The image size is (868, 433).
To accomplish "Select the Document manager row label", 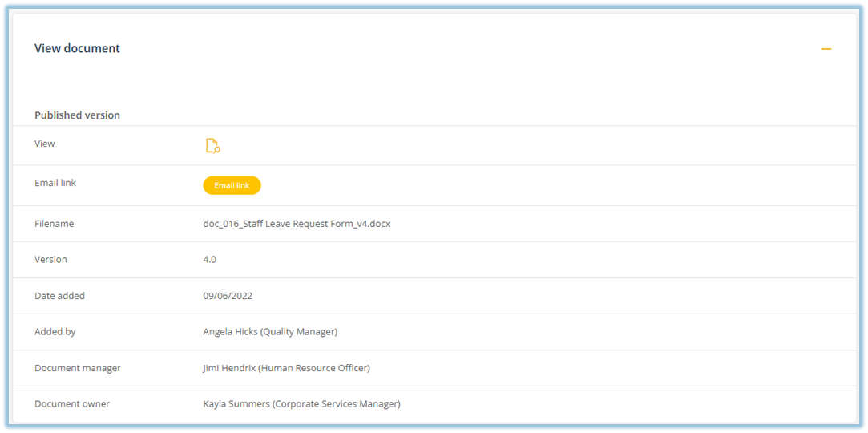I will [x=78, y=368].
